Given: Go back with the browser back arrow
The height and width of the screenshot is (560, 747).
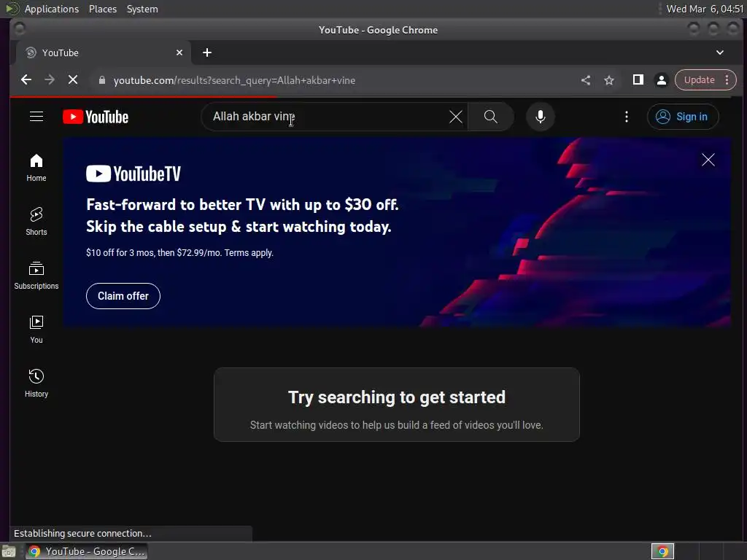Looking at the screenshot, I should click(26, 80).
